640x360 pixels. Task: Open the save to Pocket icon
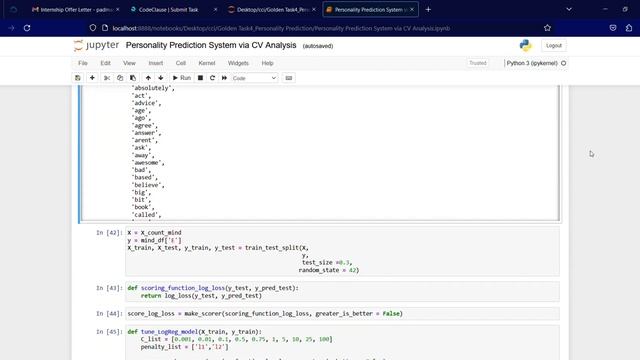pos(613,28)
